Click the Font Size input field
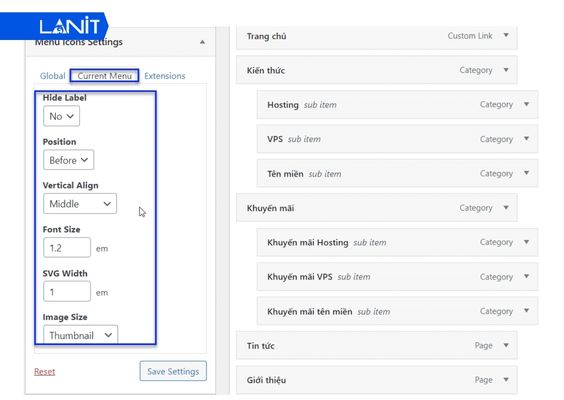 tap(67, 247)
